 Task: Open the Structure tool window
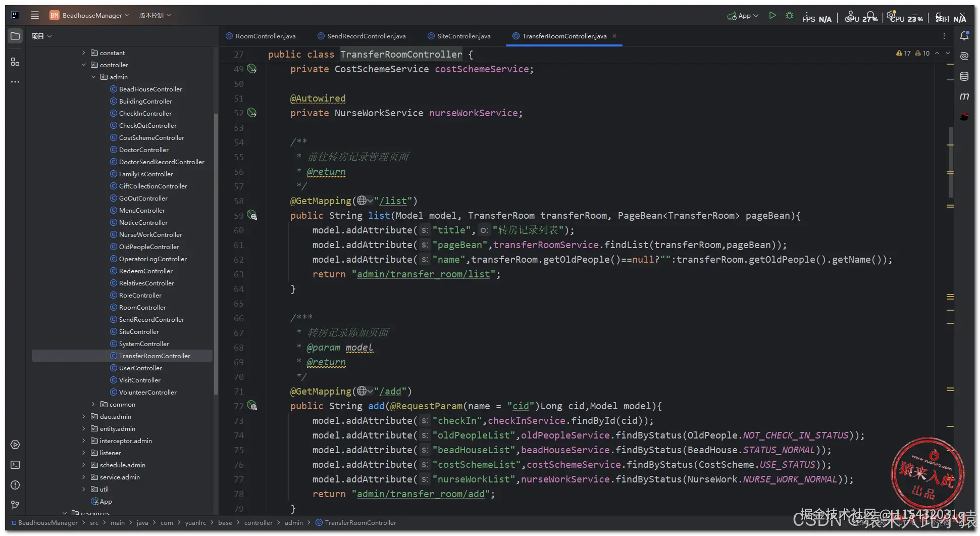15,62
